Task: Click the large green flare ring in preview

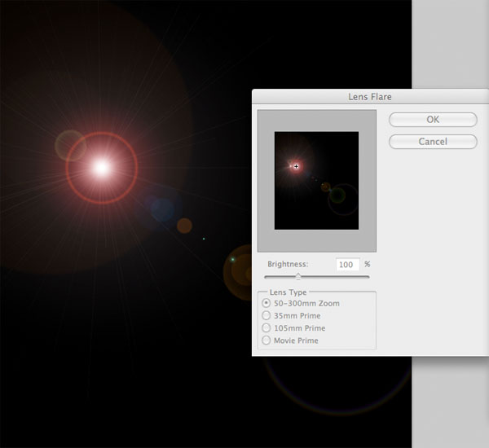Action: pos(343,200)
